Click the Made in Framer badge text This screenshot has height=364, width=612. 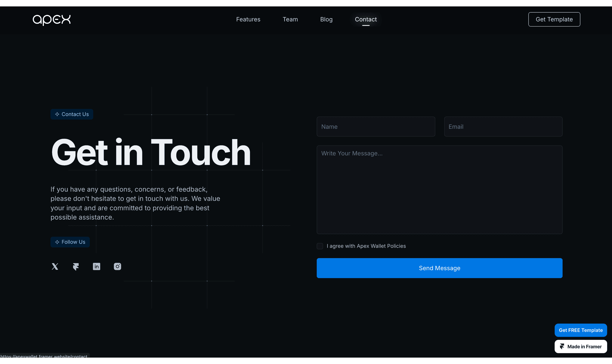pos(584,346)
